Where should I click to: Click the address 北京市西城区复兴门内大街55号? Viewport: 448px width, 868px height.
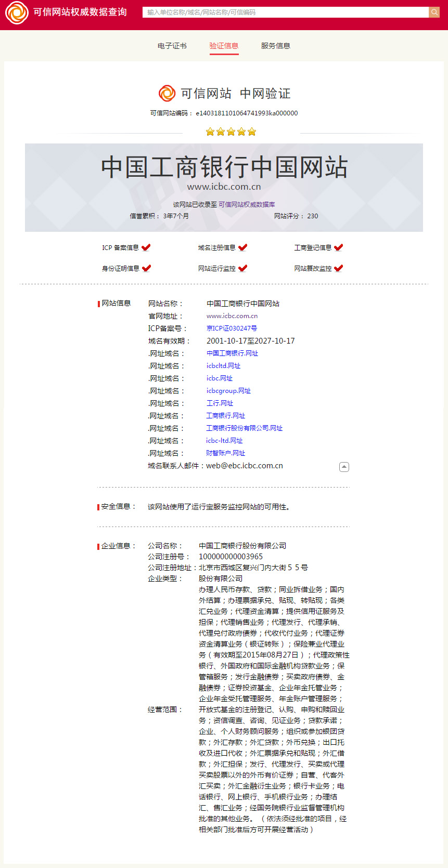(x=253, y=568)
